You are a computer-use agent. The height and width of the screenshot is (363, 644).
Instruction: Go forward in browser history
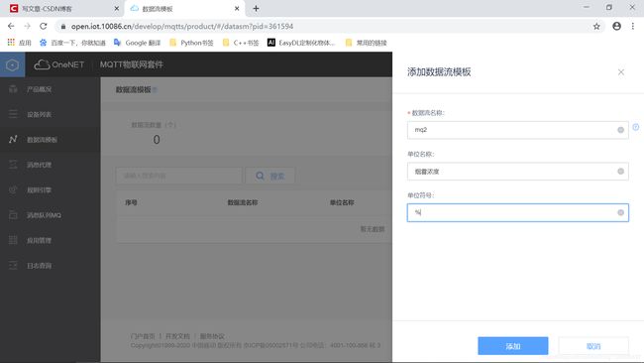(x=27, y=27)
